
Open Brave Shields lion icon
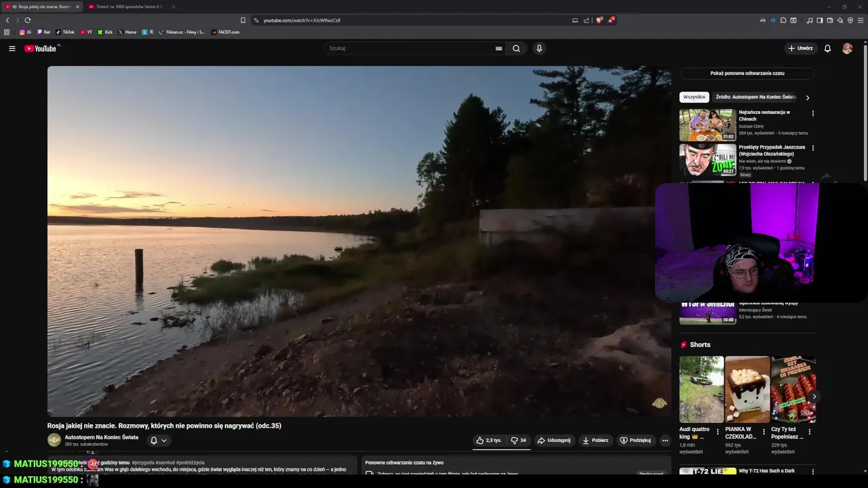click(x=599, y=20)
